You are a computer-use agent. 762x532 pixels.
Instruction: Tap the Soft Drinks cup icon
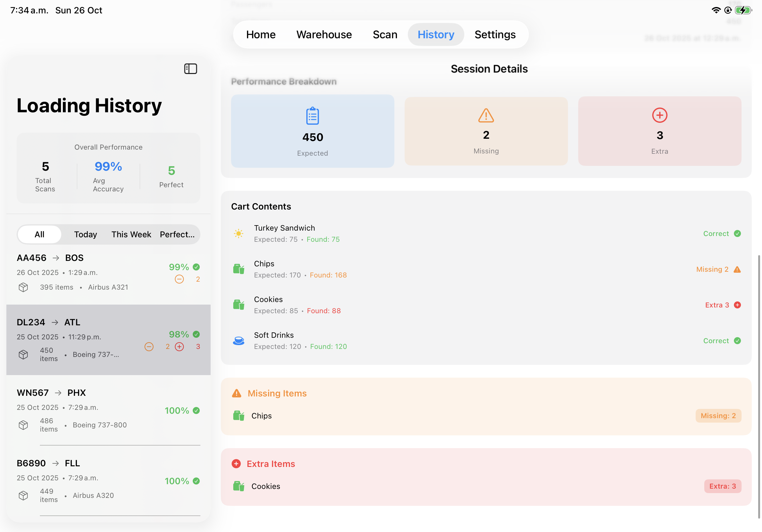(238, 341)
